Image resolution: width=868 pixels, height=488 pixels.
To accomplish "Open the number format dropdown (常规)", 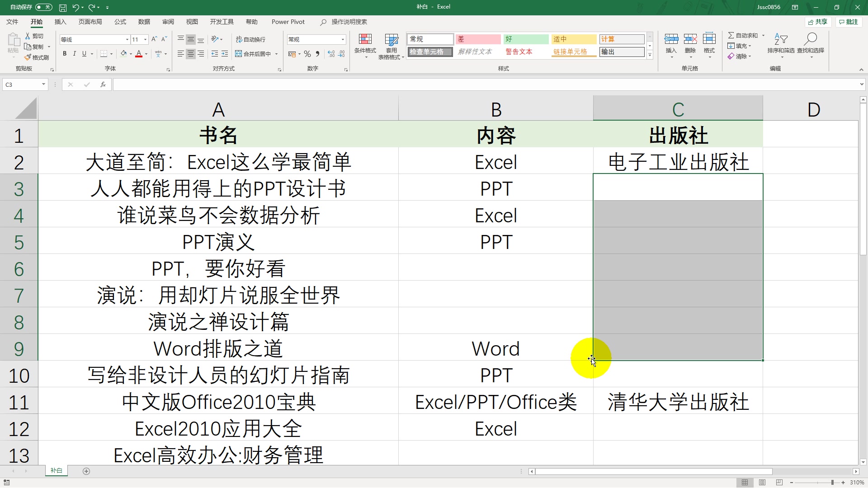I will click(343, 39).
